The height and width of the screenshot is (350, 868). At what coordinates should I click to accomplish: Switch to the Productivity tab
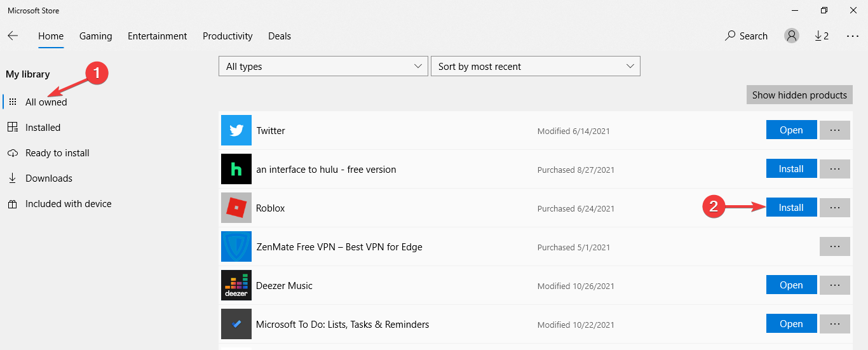[x=227, y=36]
